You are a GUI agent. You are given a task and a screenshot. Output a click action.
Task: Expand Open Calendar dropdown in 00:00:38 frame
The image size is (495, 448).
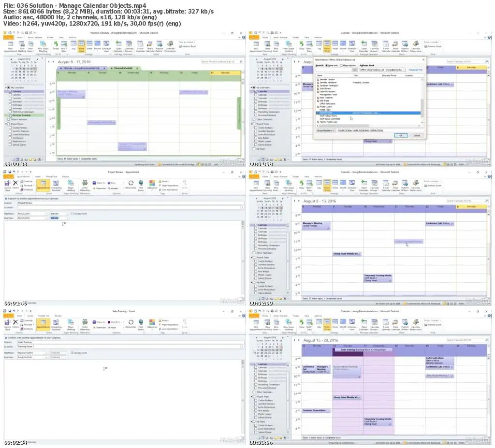coord(118,46)
